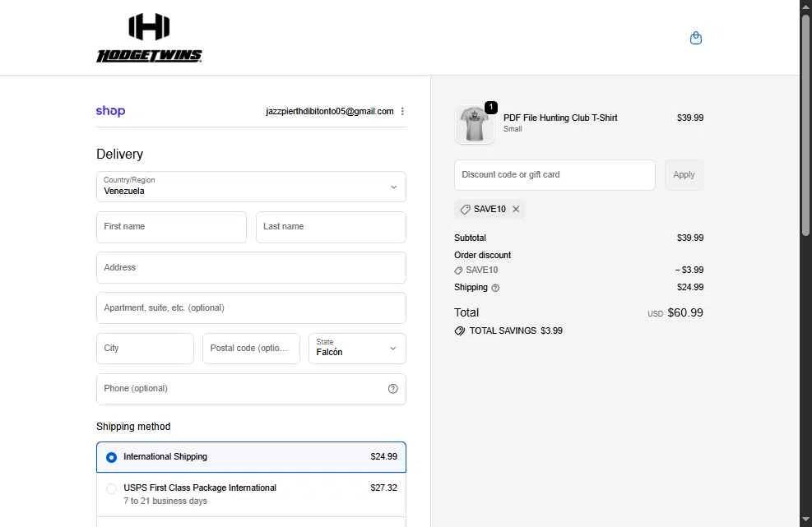Click the Small size label

tap(513, 129)
